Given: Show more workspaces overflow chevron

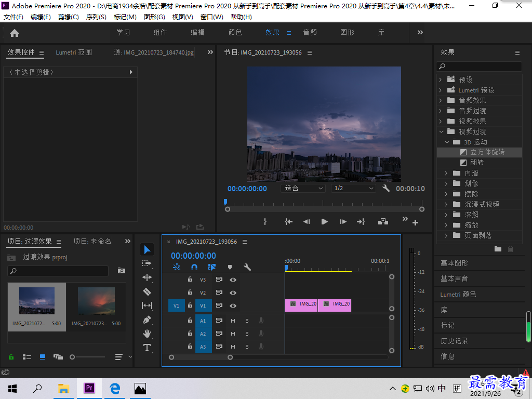Looking at the screenshot, I should (420, 33).
